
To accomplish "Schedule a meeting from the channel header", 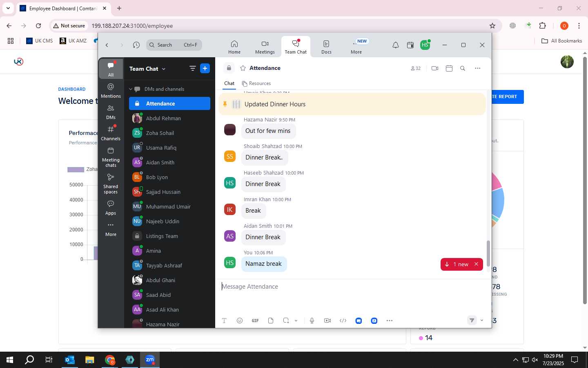I will point(449,68).
